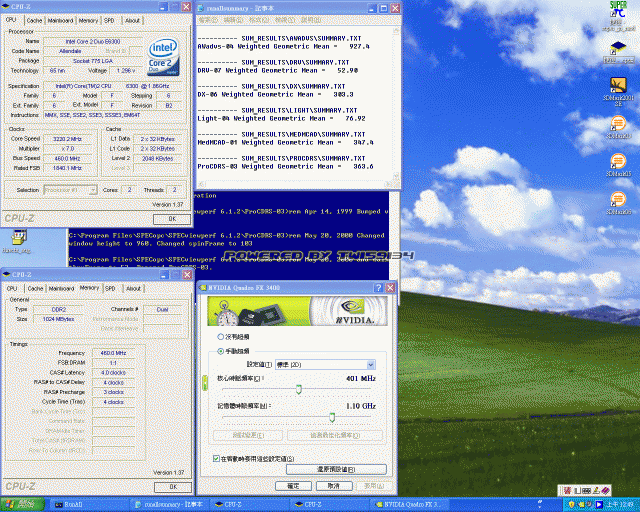
Task: Click Notepad's vertical scrollbar up arrow
Action: [x=396, y=30]
